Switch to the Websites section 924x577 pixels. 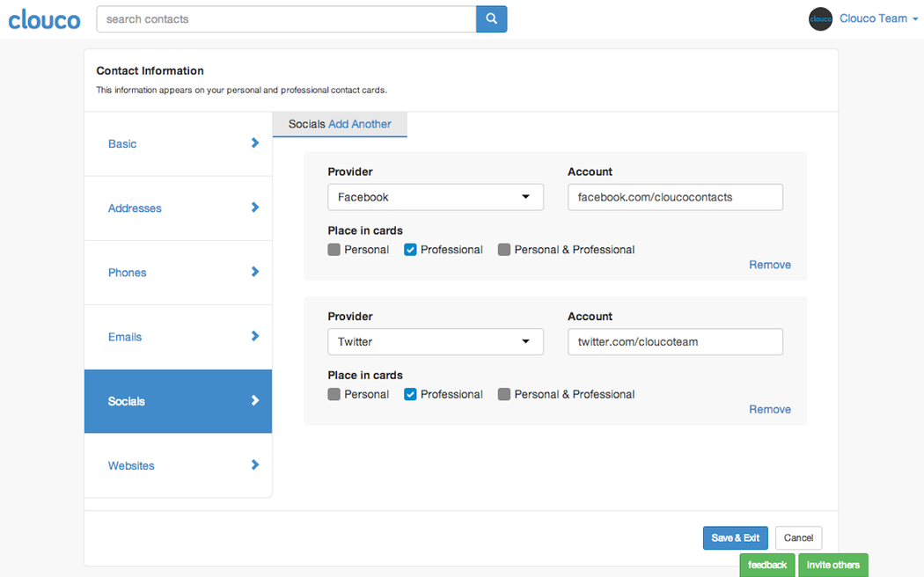[131, 465]
